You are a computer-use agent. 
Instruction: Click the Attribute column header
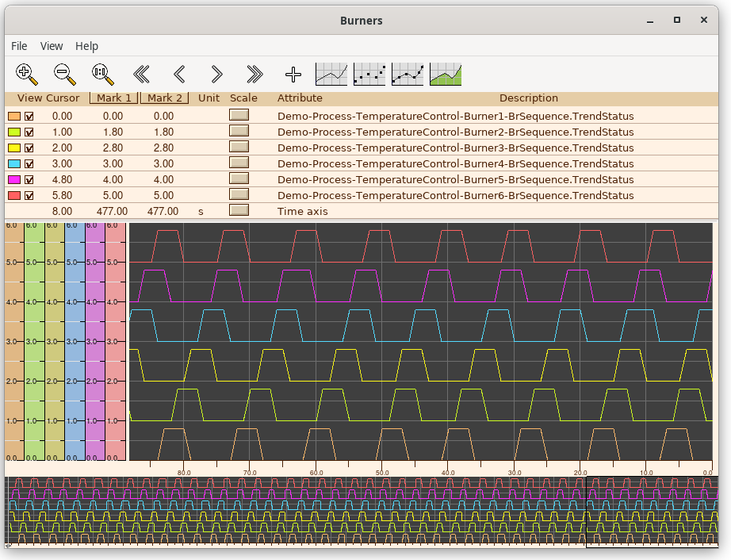pos(300,98)
